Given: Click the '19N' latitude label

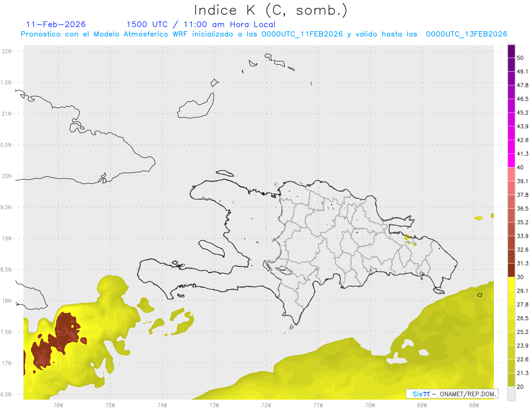Looking at the screenshot, I should tap(7, 239).
